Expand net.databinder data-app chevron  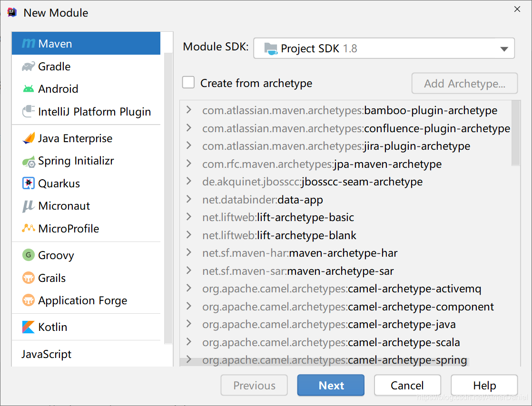pos(189,199)
